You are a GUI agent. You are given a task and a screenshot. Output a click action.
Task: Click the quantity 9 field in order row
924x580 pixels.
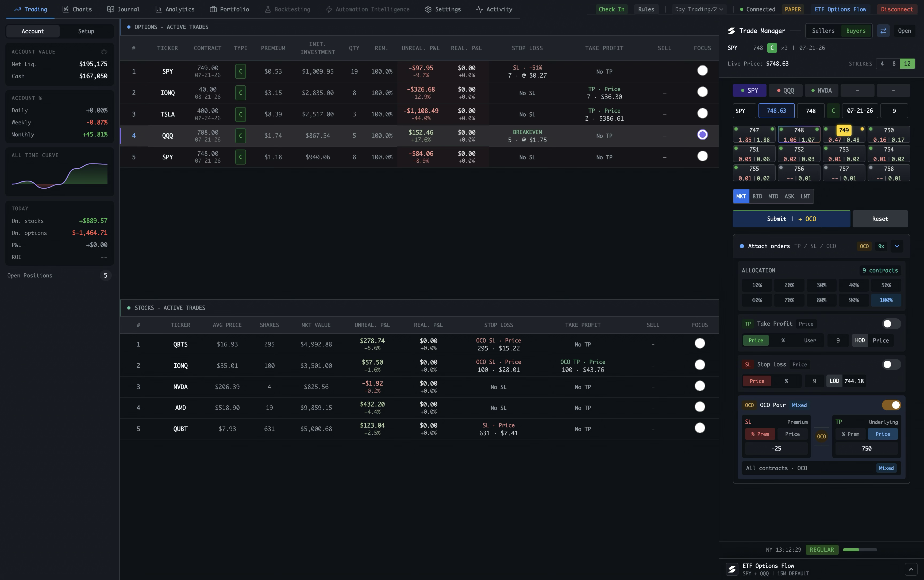pos(894,111)
